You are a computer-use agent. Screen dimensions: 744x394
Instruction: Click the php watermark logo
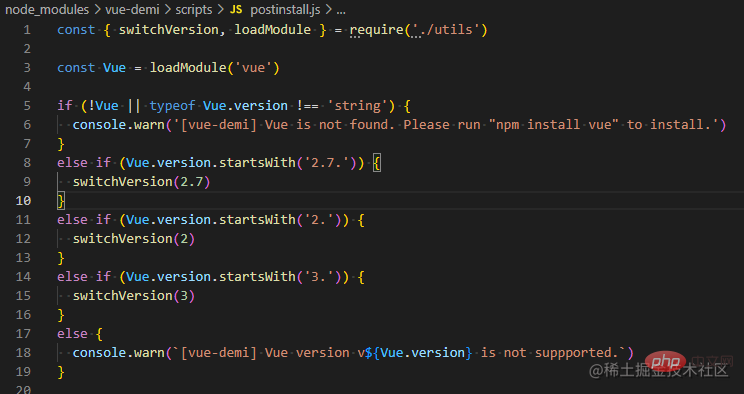(x=666, y=363)
